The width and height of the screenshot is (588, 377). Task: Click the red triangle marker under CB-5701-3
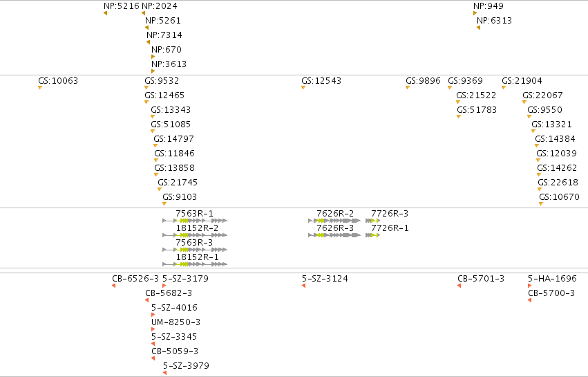[459, 286]
